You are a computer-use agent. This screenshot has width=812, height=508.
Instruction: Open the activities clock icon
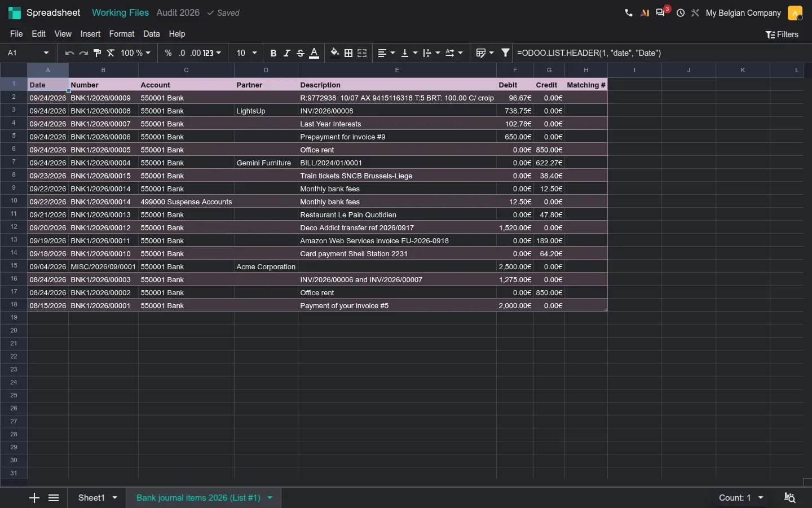click(x=681, y=12)
